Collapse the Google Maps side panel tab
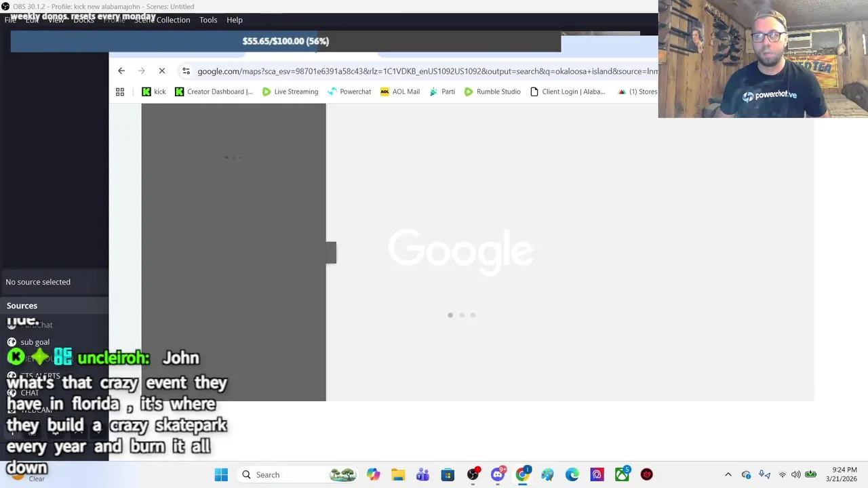Image resolution: width=868 pixels, height=488 pixels. 331,252
